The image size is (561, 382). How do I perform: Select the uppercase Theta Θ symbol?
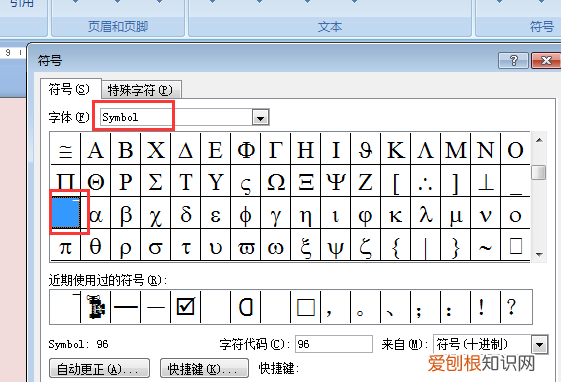96,181
